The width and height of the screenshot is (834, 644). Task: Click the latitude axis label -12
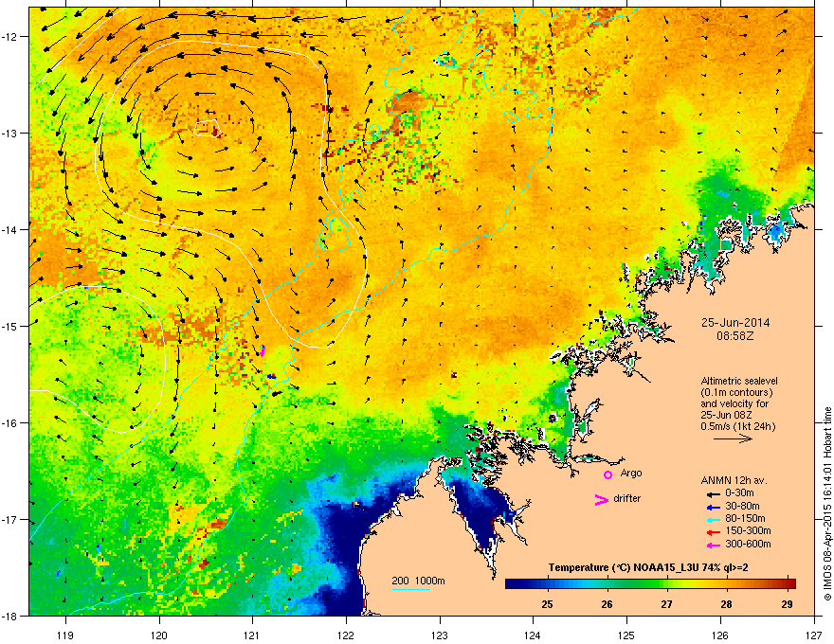tap(10, 37)
